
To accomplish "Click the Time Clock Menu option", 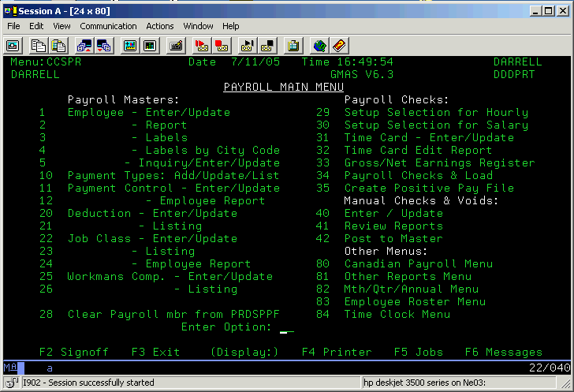I will click(397, 315).
